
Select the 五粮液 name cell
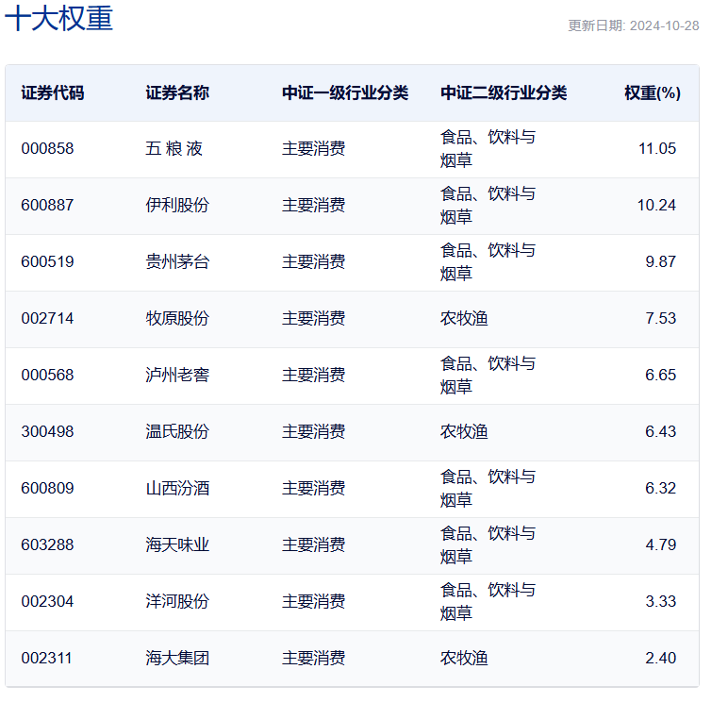coord(174,149)
